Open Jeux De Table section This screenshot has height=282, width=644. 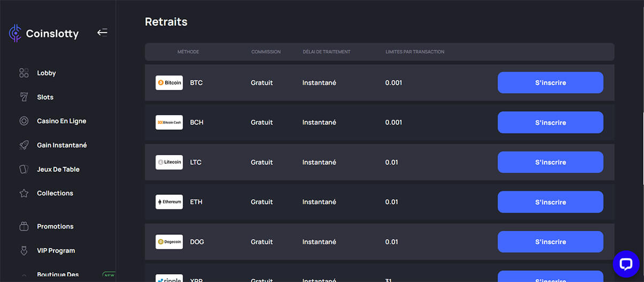58,169
